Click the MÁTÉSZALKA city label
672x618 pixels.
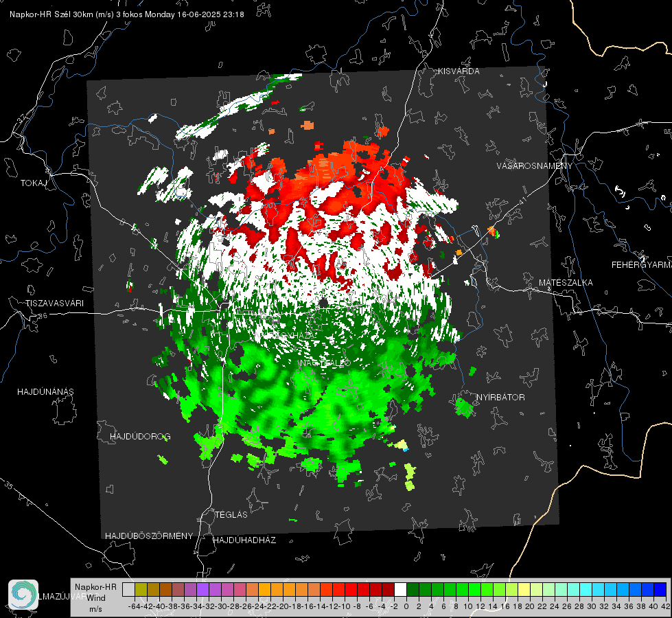pos(566,283)
